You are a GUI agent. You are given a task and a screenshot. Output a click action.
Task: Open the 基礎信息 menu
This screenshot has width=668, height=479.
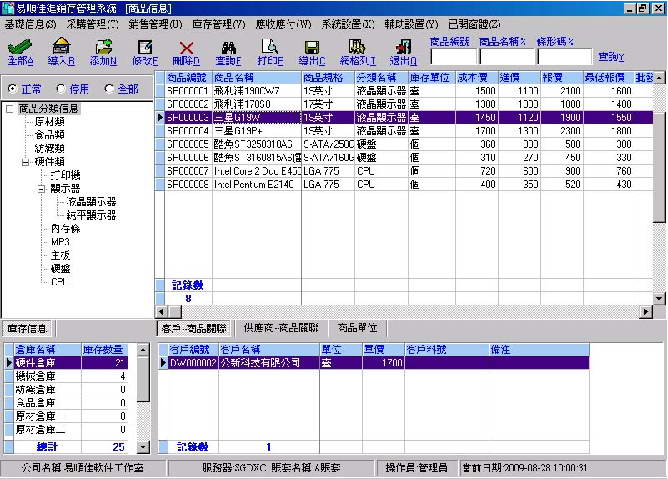30,24
